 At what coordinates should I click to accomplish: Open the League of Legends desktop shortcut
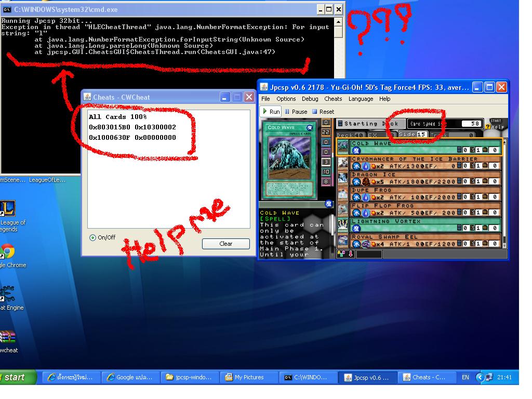click(x=9, y=216)
